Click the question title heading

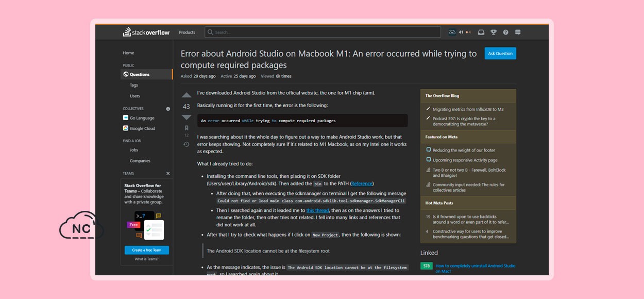(x=329, y=59)
